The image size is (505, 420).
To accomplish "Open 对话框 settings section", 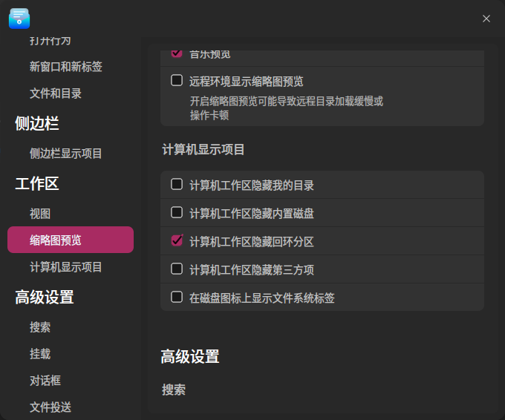I will pyautogui.click(x=45, y=381).
